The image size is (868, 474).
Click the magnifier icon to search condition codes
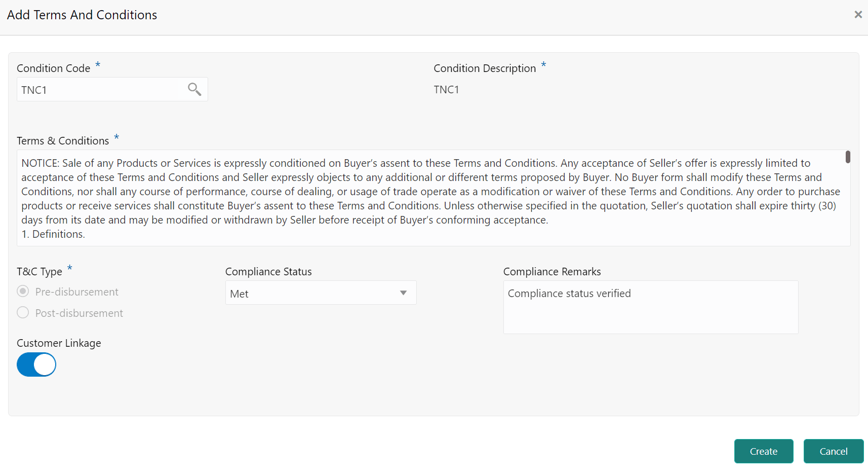point(194,89)
